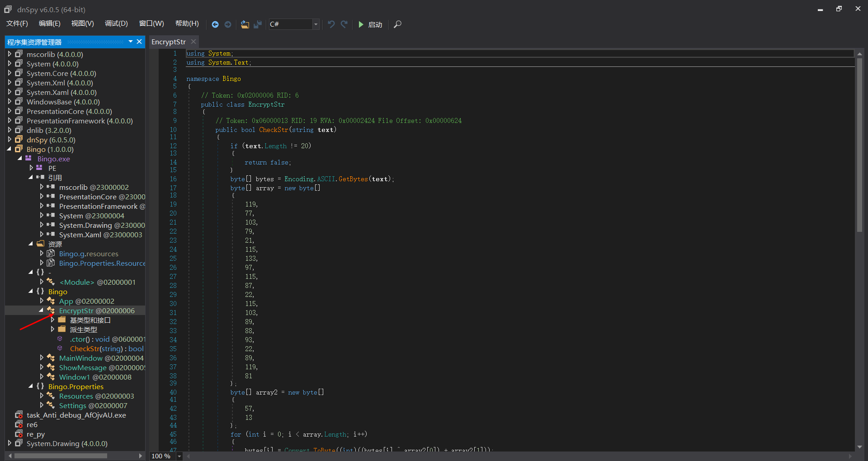Viewport: 868px width, 461px height.
Task: Click the 基类型和接口 folder icon
Action: (62, 320)
